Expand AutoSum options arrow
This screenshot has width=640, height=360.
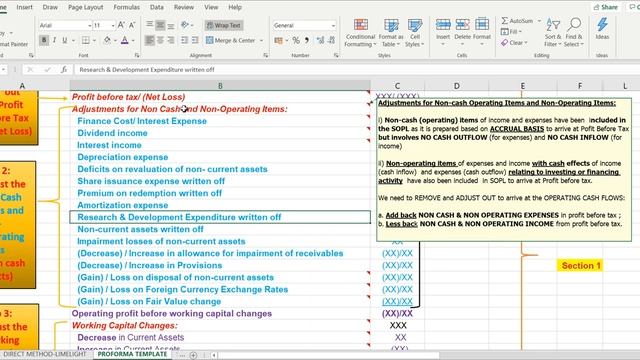pos(539,20)
